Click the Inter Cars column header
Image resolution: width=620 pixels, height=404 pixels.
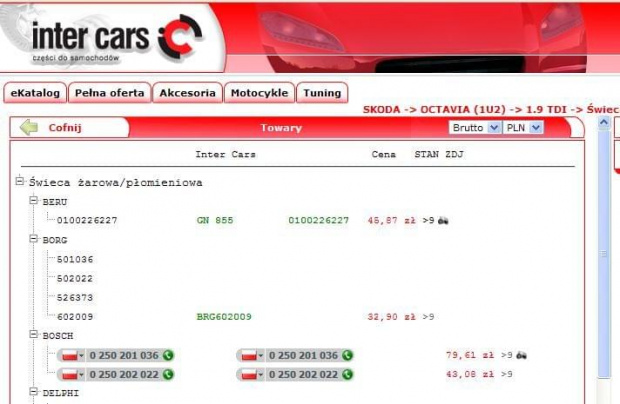pos(225,154)
